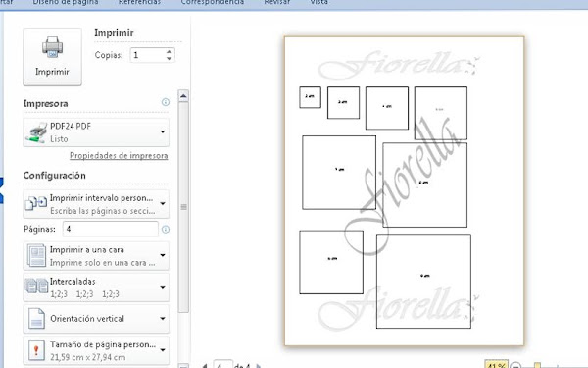This screenshot has height=368, width=588.
Task: Open Tamaño de página personalizado dropdown
Action: [x=96, y=350]
